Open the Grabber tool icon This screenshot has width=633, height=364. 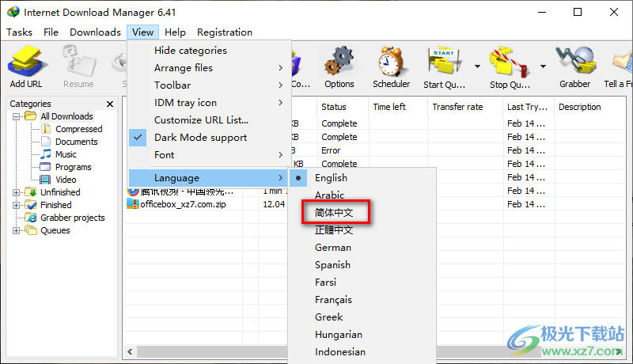click(575, 62)
